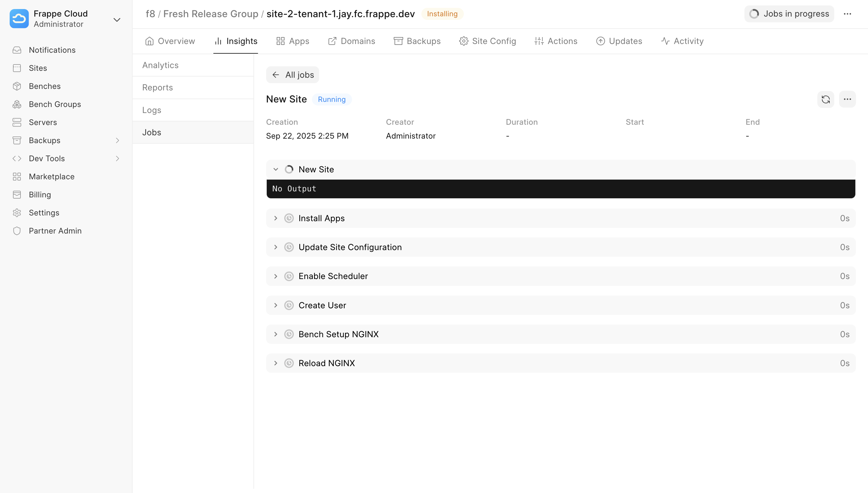
Task: Open the ellipsis options next to the refresh icon
Action: [848, 99]
